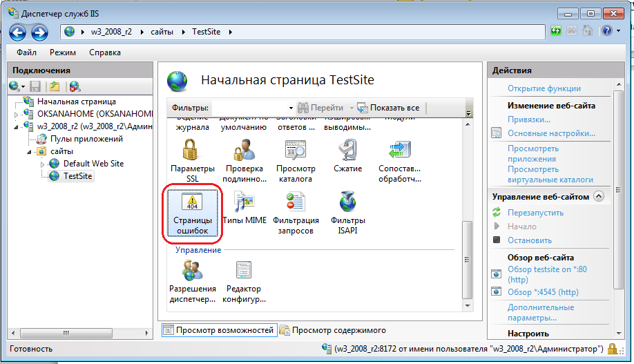This screenshot has height=364, width=634.
Task: Click the refresh page icon in toolbar
Action: 556,31
